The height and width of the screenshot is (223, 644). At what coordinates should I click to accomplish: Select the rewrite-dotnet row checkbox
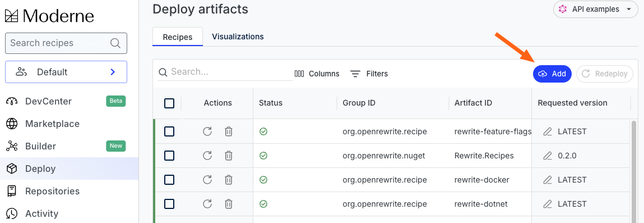169,204
